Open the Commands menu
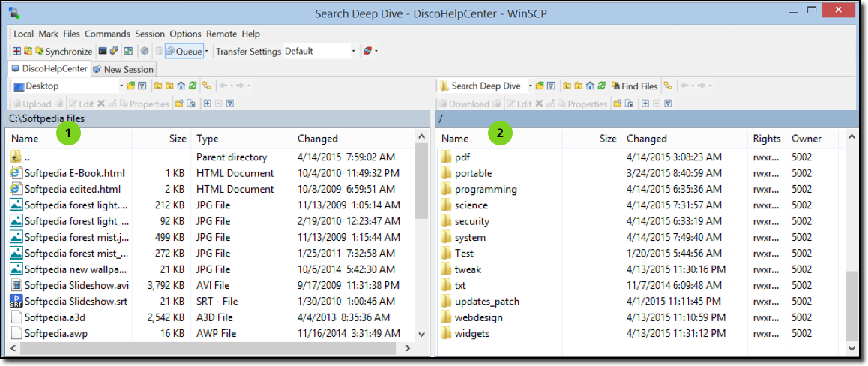868x366 pixels. (x=107, y=34)
